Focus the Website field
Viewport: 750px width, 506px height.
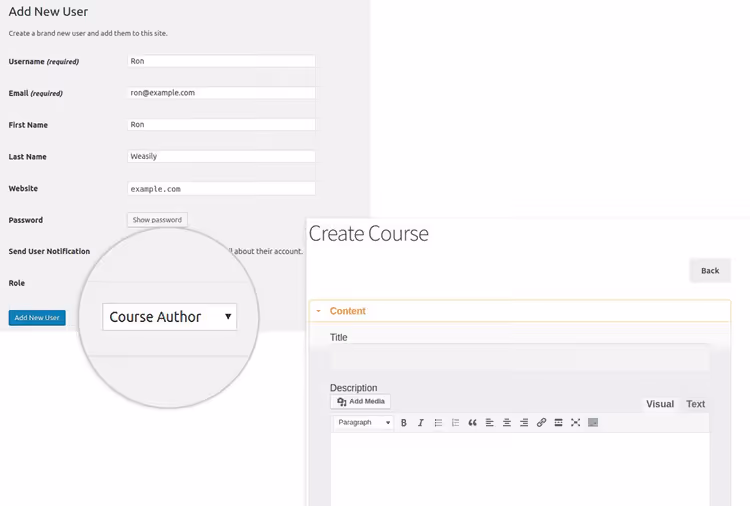221,188
